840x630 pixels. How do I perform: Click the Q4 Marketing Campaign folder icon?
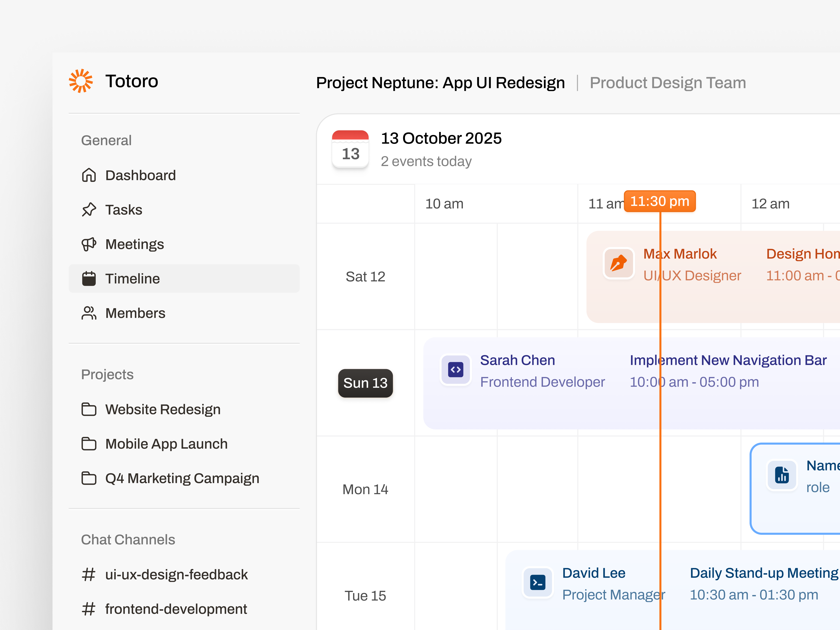tap(89, 478)
